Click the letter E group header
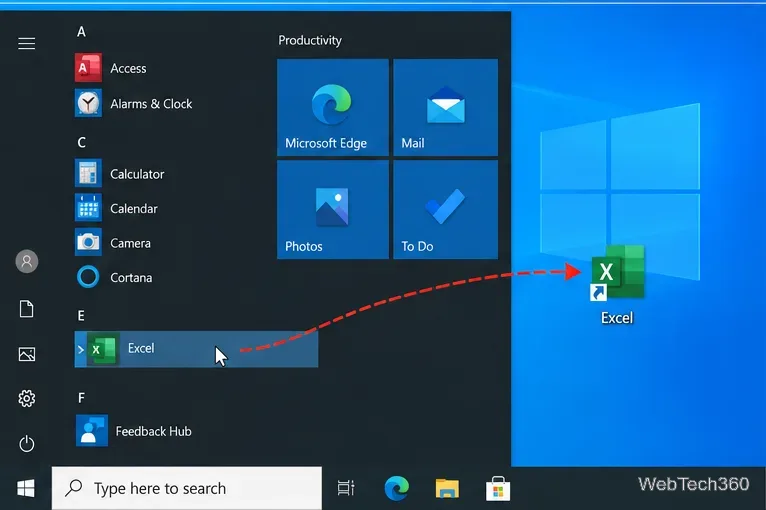Viewport: 766px width, 510px height. (x=81, y=316)
